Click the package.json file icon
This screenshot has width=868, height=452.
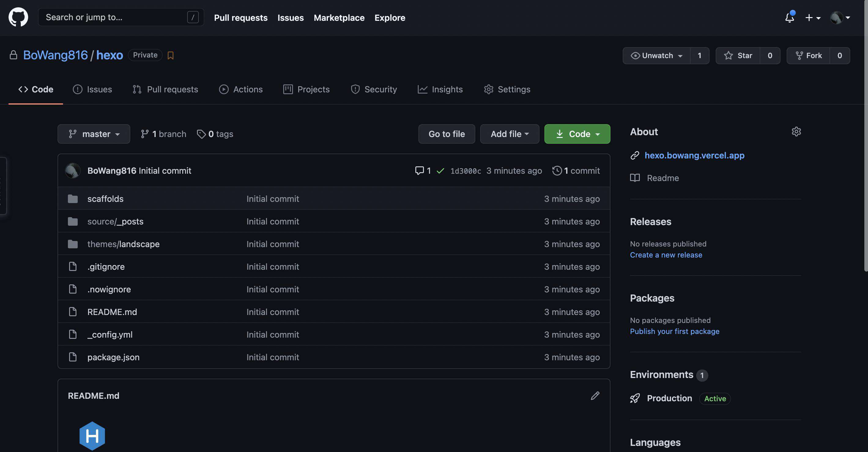tap(72, 357)
